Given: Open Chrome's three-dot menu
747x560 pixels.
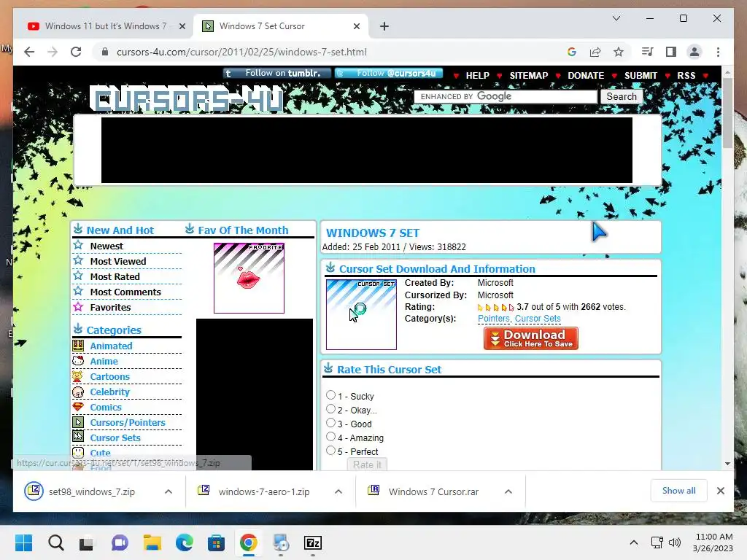Looking at the screenshot, I should [718, 52].
